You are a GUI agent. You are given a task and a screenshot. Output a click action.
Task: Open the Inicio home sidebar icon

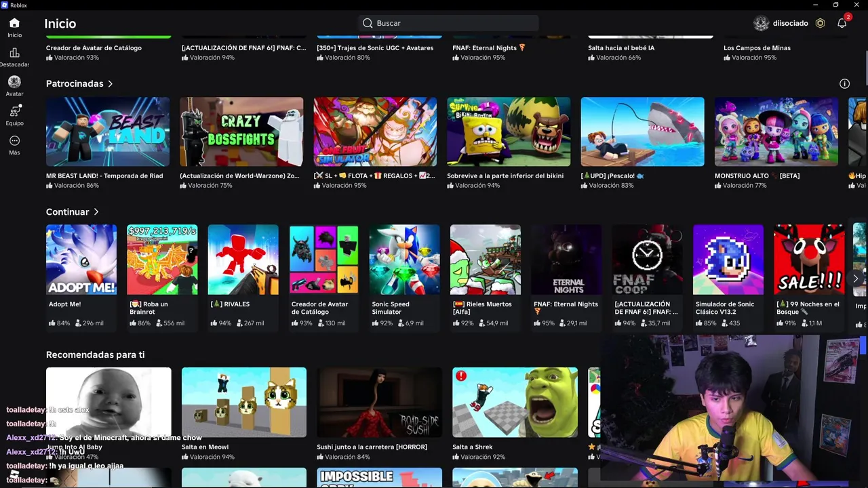pyautogui.click(x=14, y=23)
